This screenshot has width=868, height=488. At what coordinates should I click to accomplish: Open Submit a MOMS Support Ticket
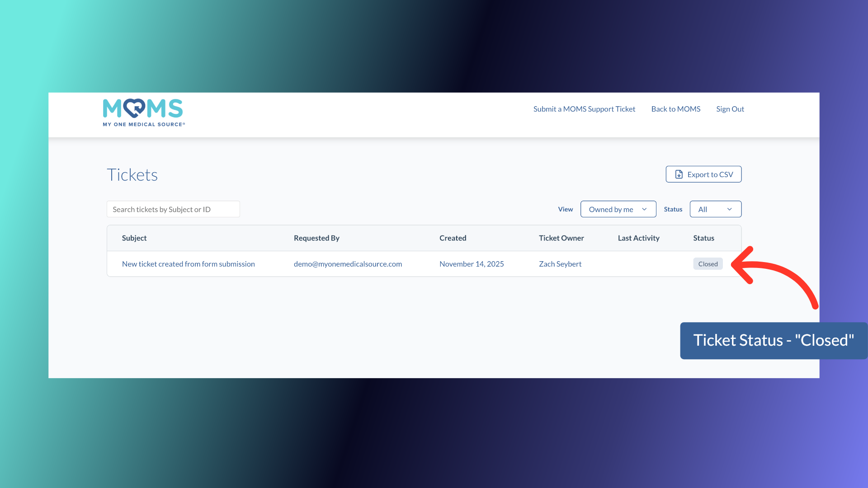584,109
